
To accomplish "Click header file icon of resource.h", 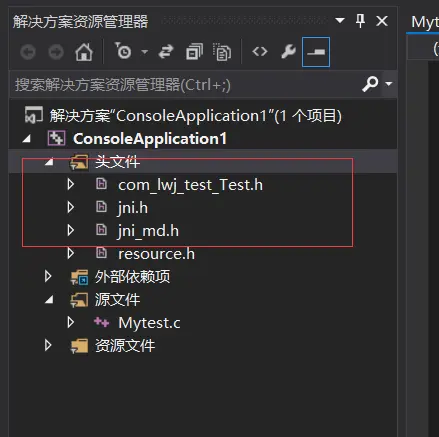I will [101, 253].
